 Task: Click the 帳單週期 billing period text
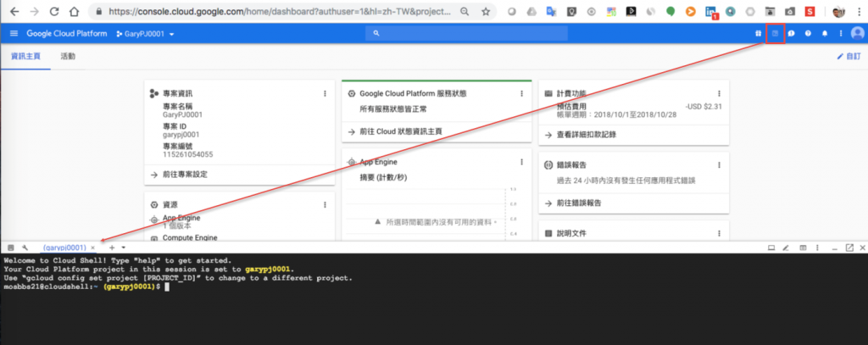pos(617,114)
